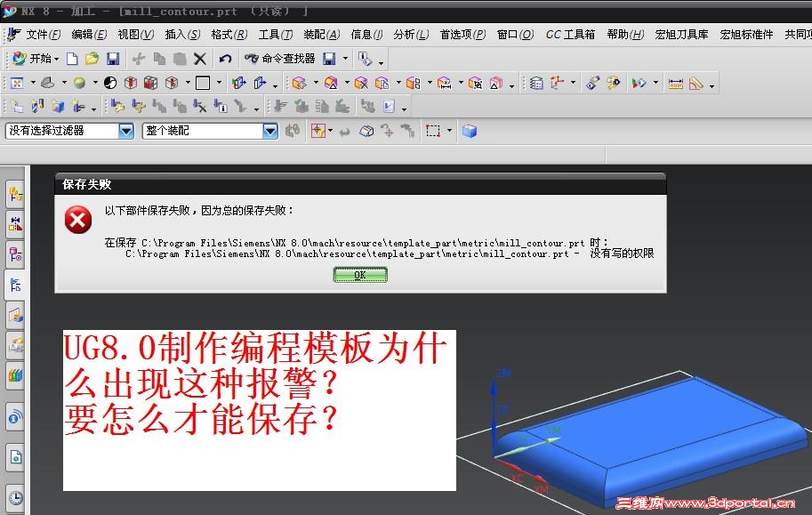Open the 文件(F) menu
This screenshot has width=812, height=515.
coord(43,35)
